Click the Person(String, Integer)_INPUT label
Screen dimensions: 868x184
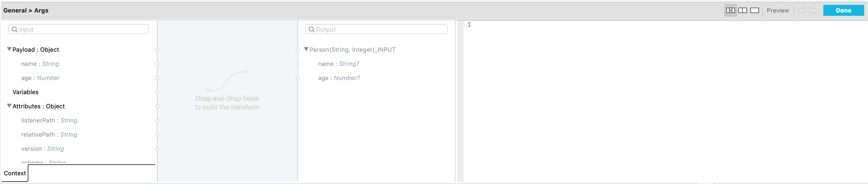point(352,50)
